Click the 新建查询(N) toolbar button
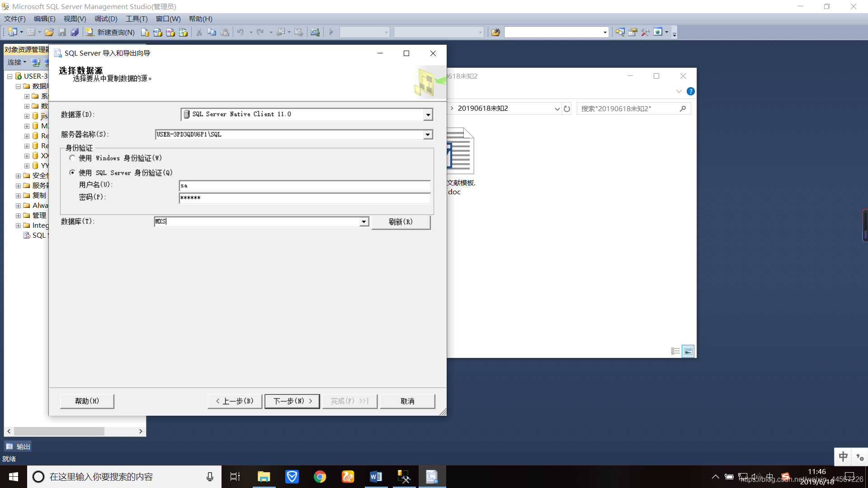 (110, 32)
